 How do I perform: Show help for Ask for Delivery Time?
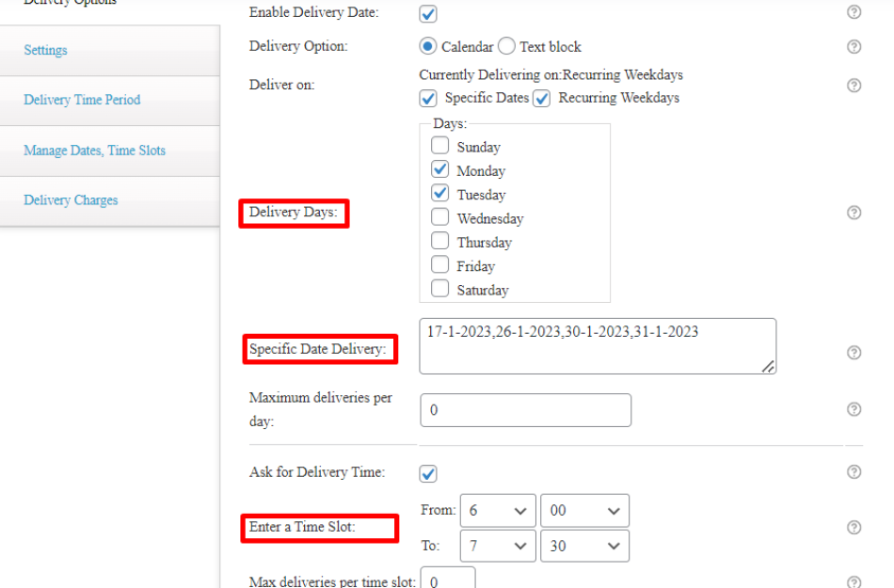click(854, 472)
